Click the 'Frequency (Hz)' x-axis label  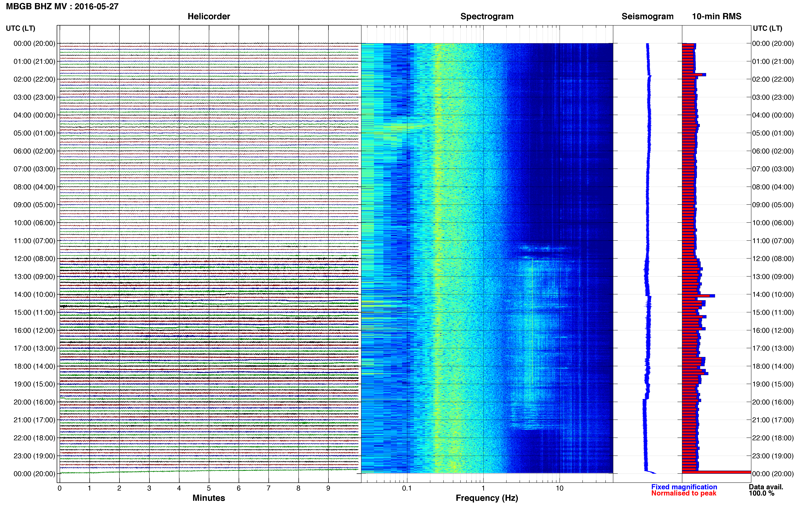point(487,498)
